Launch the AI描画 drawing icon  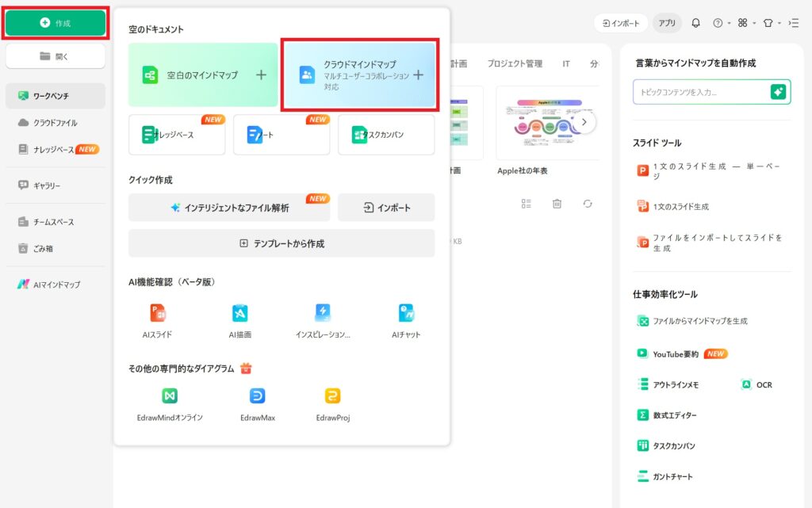(239, 313)
